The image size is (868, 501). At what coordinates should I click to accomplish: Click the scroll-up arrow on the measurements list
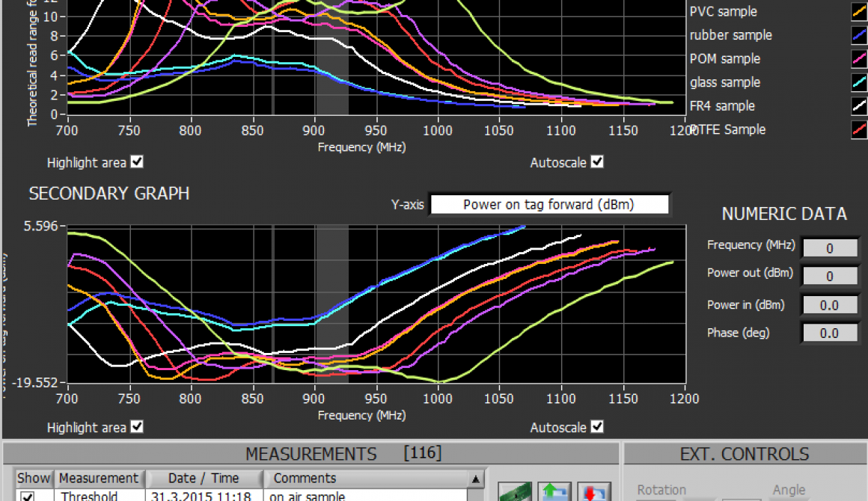477,478
